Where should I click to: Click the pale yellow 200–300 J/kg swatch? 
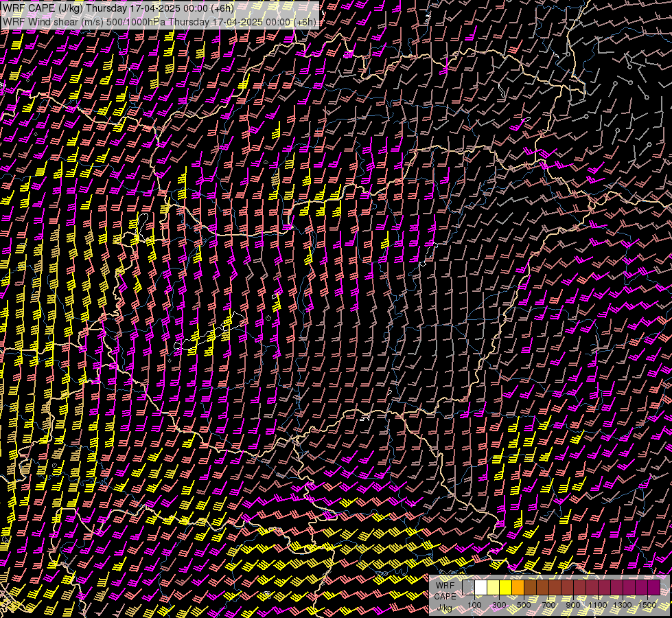coord(494,587)
